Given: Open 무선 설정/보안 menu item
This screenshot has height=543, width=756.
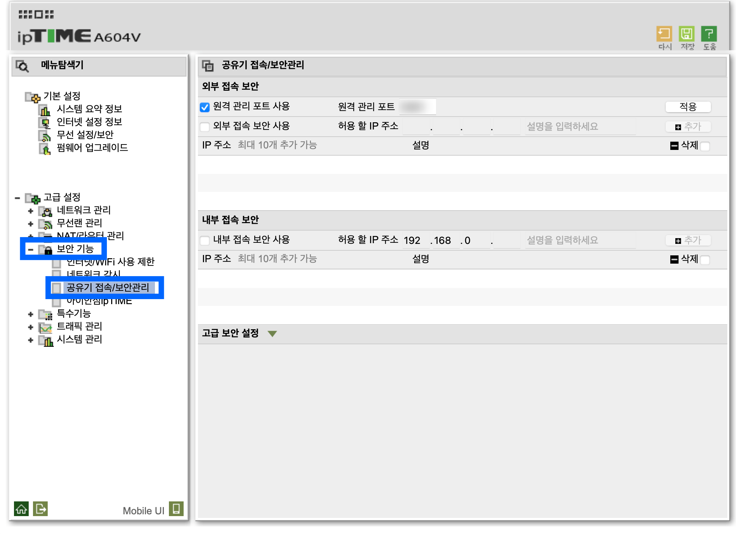Looking at the screenshot, I should 85,135.
